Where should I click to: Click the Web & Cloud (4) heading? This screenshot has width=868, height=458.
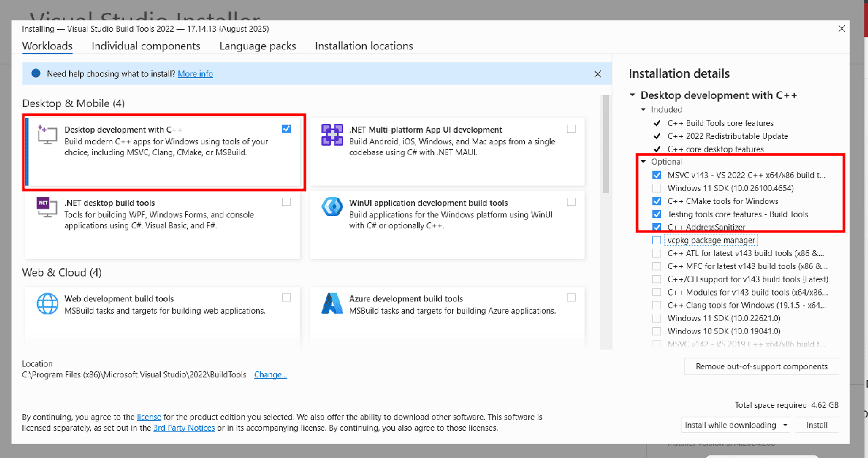(62, 272)
